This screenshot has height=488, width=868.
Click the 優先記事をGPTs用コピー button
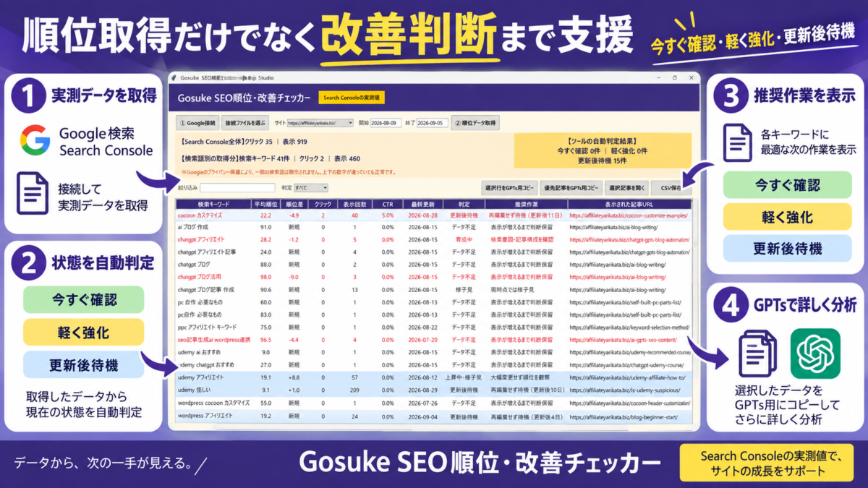tap(571, 188)
